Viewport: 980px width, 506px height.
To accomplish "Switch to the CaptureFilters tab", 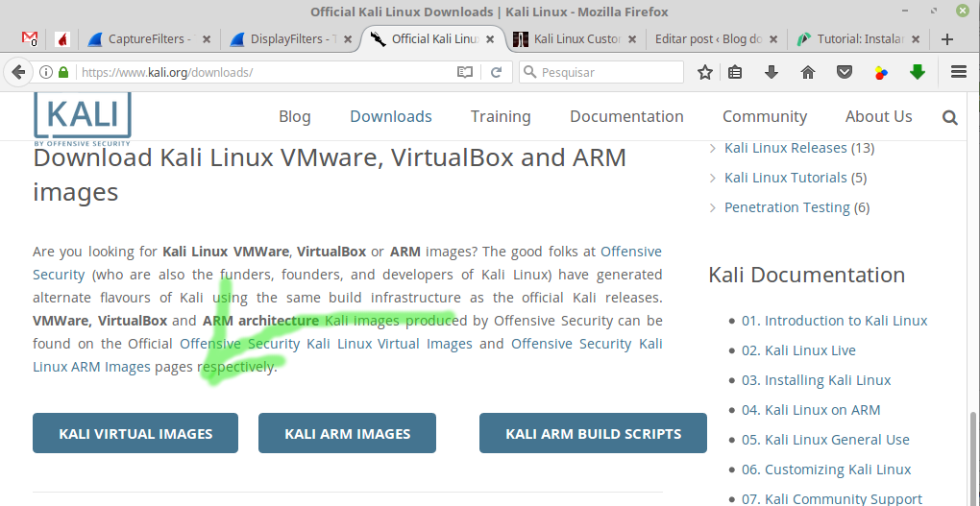I will pos(150,39).
